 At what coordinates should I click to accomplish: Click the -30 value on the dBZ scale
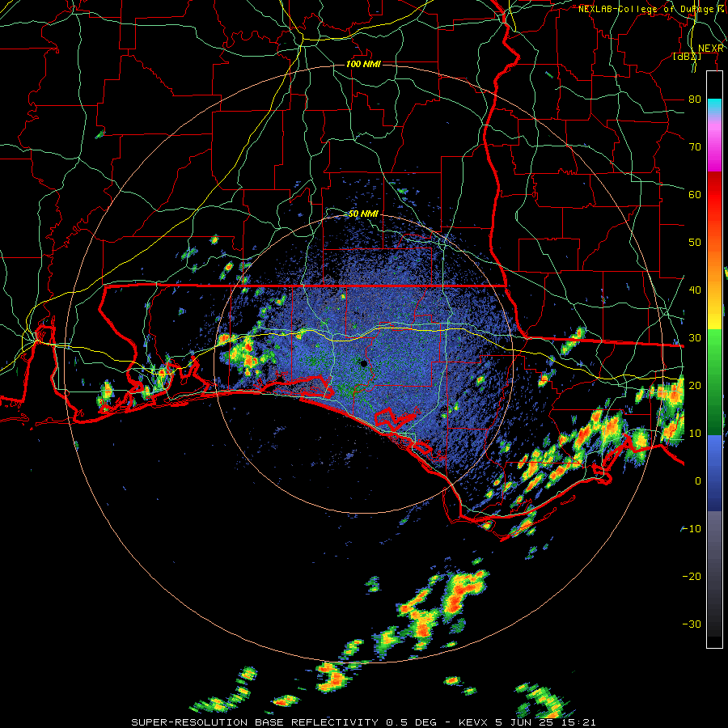coord(692,624)
